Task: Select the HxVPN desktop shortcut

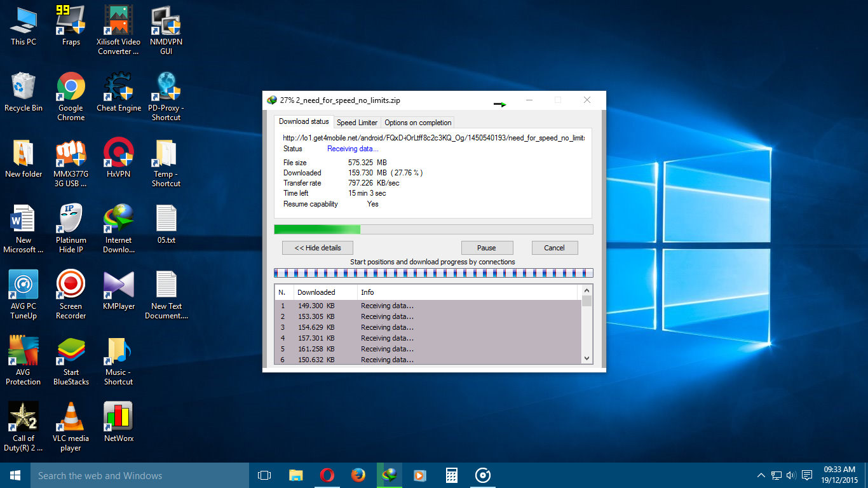Action: (119, 158)
